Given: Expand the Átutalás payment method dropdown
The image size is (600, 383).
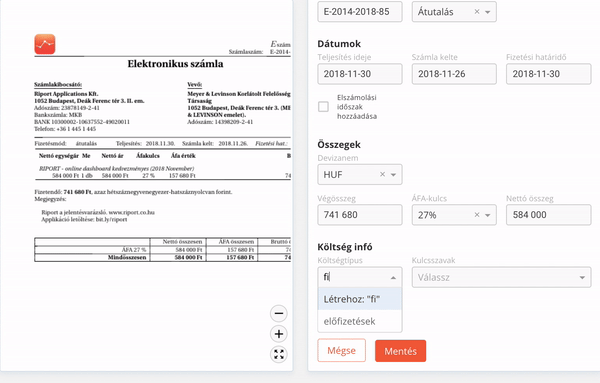Looking at the screenshot, I should click(488, 12).
